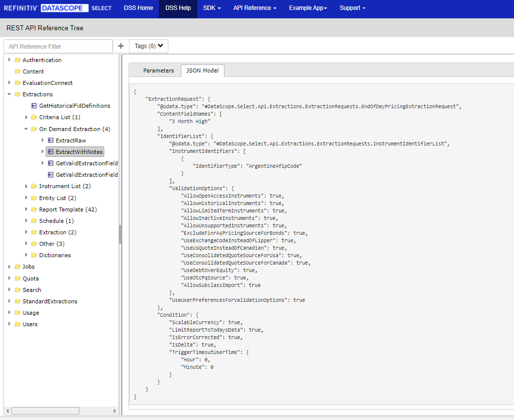The height and width of the screenshot is (420, 514).
Task: Click the Schedule folder icon
Action: point(34,221)
